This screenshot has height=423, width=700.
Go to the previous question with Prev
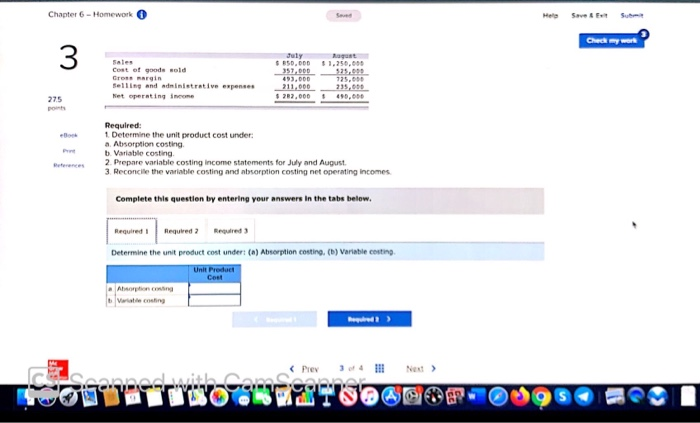click(x=304, y=369)
